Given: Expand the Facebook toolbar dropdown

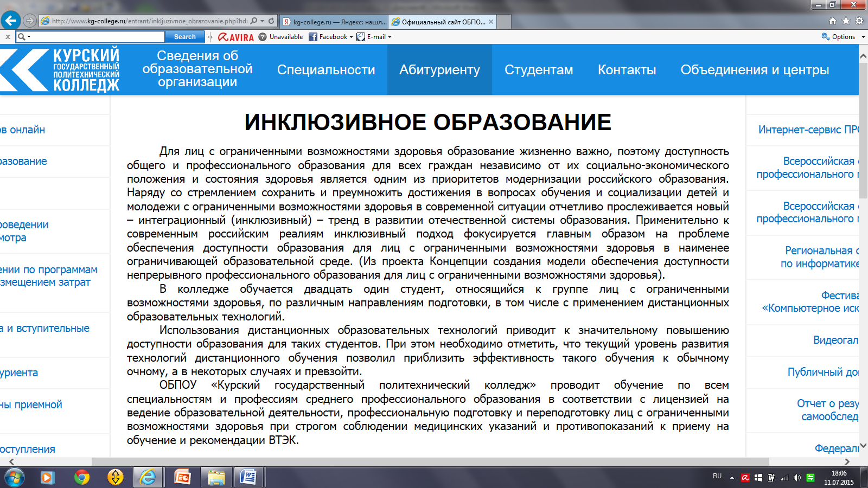Looking at the screenshot, I should [351, 37].
